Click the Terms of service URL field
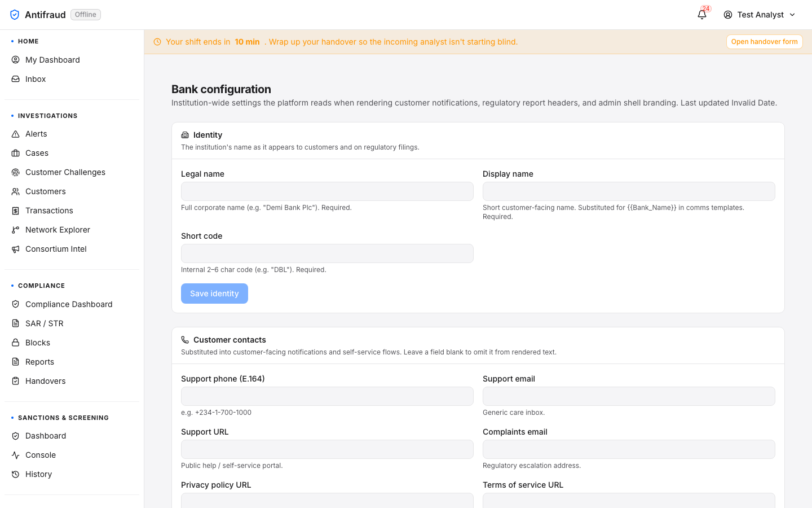This screenshot has width=812, height=508. click(x=629, y=500)
